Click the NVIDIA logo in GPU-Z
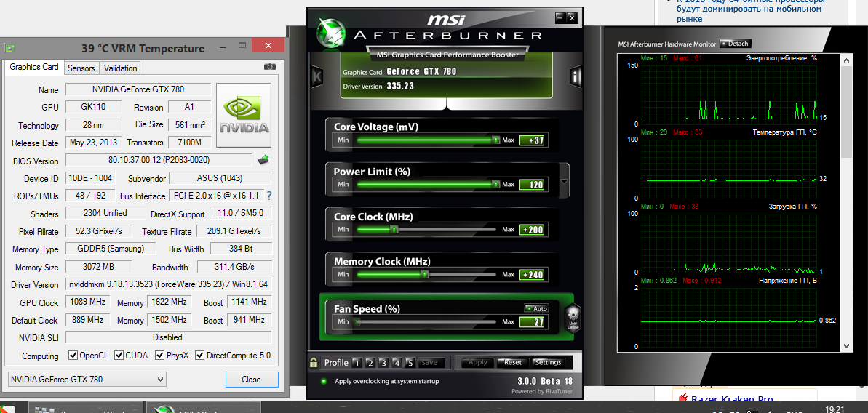The width and height of the screenshot is (868, 413). (244, 115)
